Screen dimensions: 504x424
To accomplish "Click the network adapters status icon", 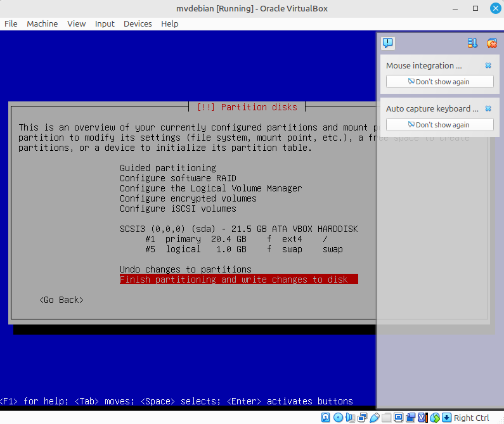I will [363, 418].
